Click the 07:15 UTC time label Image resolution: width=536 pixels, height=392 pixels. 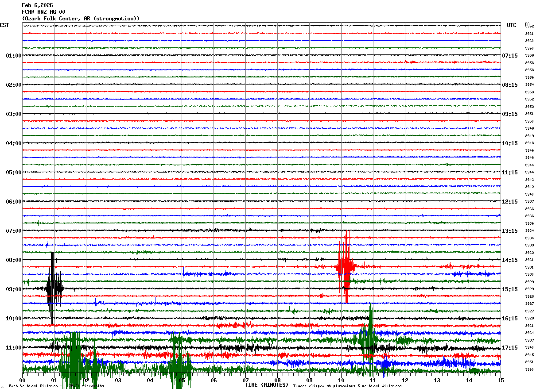pyautogui.click(x=510, y=56)
